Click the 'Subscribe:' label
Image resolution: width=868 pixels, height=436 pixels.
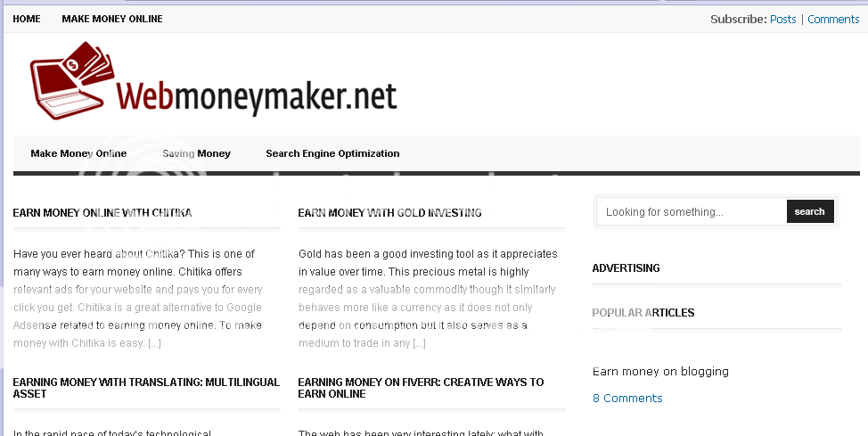(739, 19)
